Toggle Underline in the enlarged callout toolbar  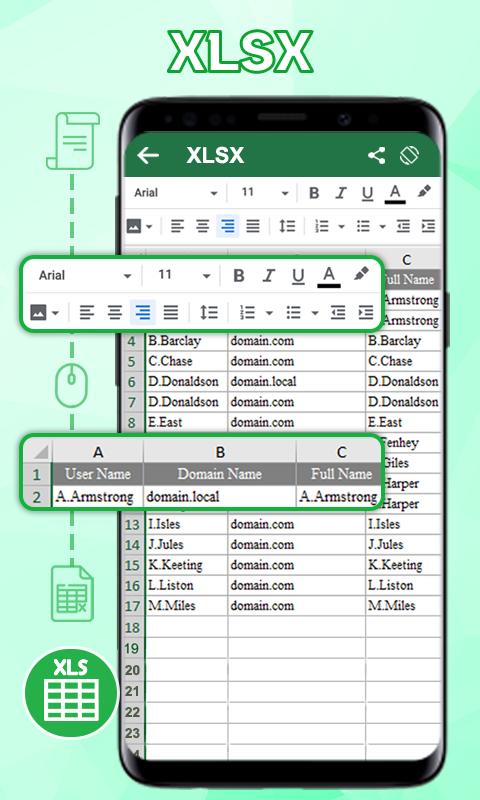point(298,277)
